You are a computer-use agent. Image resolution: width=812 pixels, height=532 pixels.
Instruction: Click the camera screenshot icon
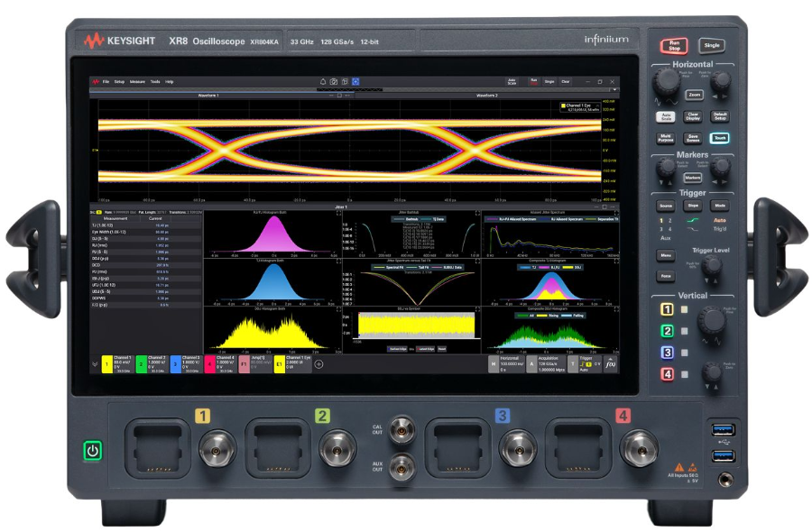coord(334,82)
